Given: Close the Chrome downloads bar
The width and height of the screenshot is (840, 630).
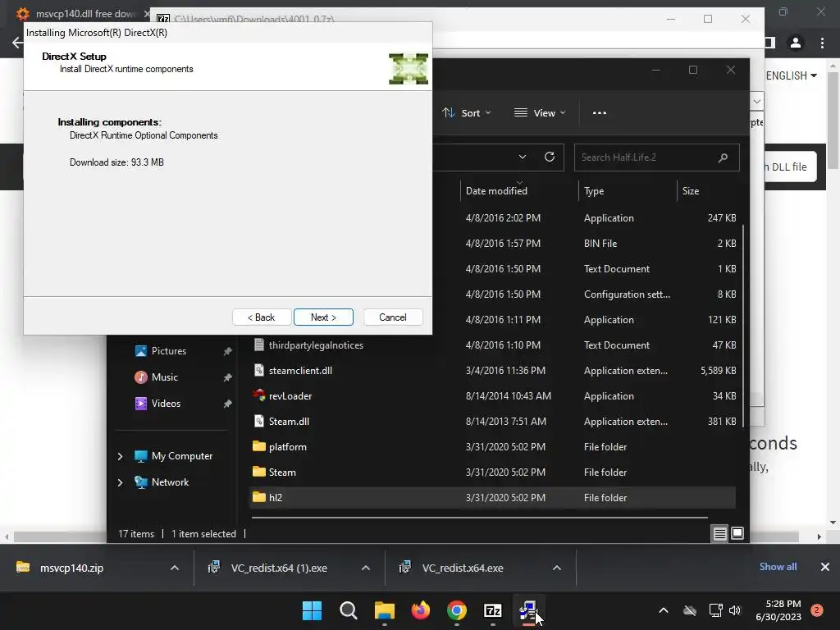Looking at the screenshot, I should (x=825, y=567).
